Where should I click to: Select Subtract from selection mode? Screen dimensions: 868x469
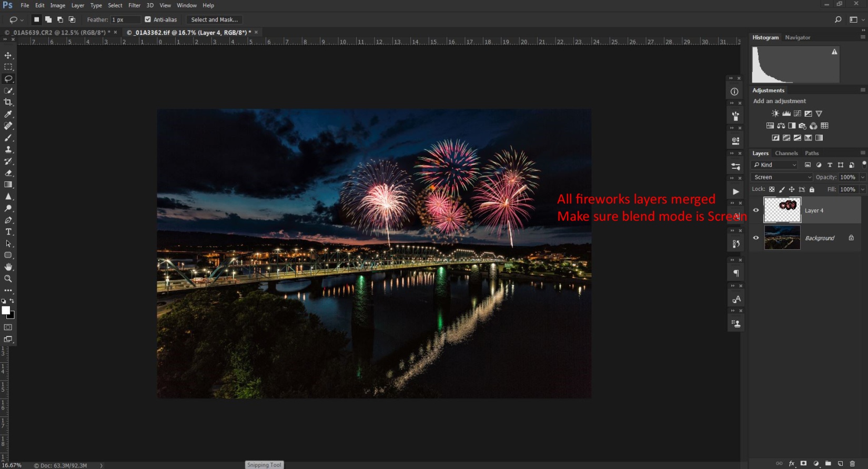(60, 19)
